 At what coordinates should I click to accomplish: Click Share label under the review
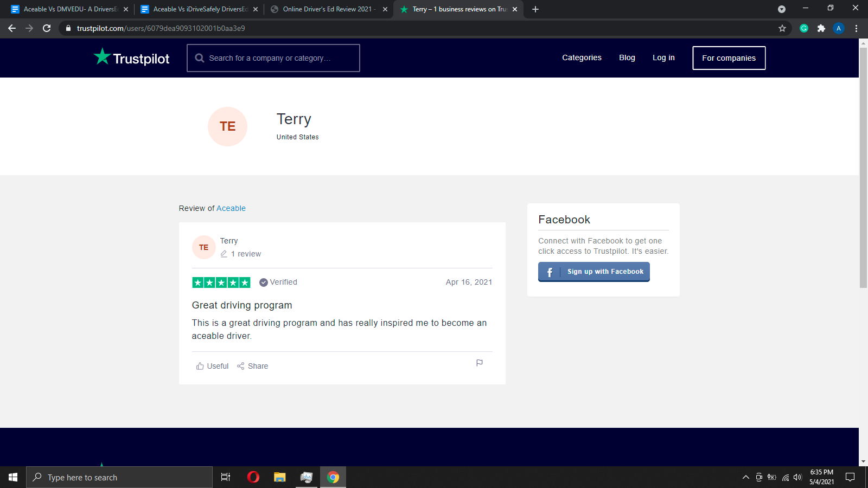[258, 366]
